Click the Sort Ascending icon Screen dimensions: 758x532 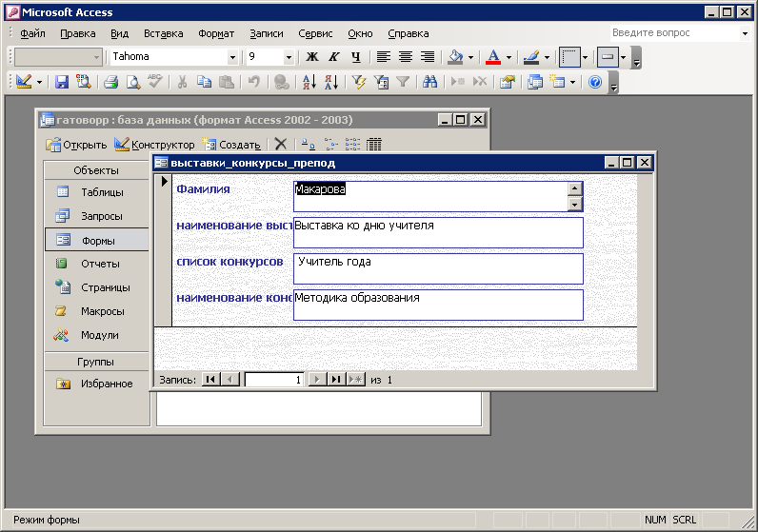[309, 82]
